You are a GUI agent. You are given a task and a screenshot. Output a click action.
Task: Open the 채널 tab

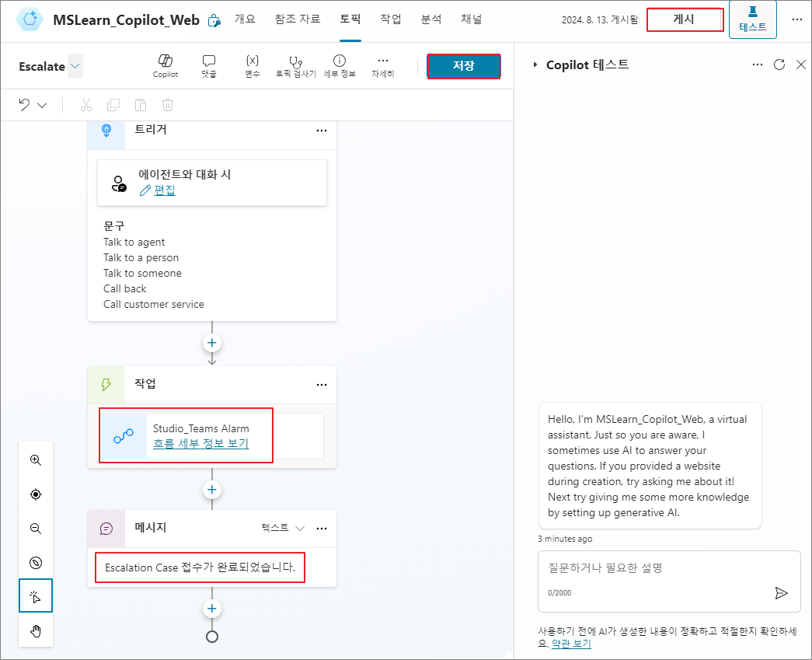pos(471,19)
